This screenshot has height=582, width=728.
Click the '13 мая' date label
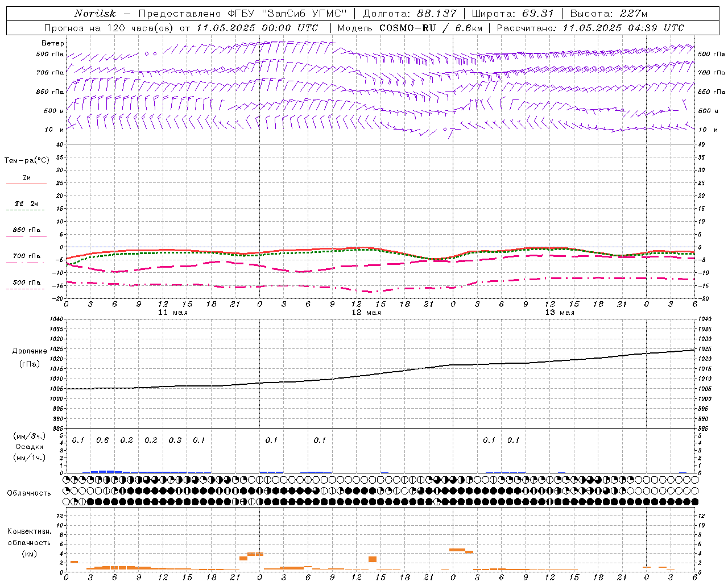pos(560,313)
